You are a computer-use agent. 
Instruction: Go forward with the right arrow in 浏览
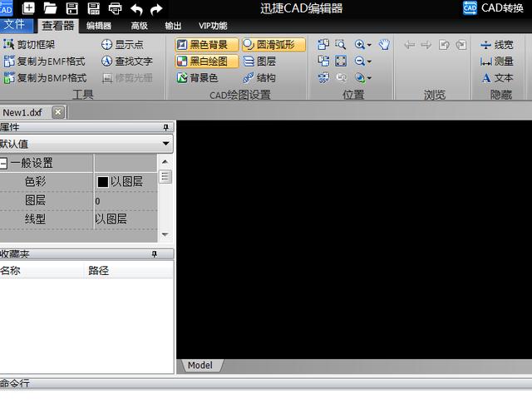426,45
